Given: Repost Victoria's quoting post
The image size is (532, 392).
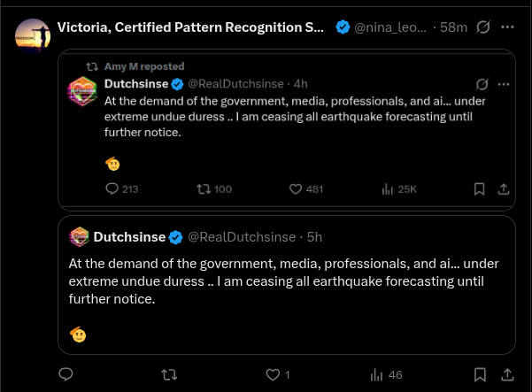Looking at the screenshot, I should (x=169, y=374).
